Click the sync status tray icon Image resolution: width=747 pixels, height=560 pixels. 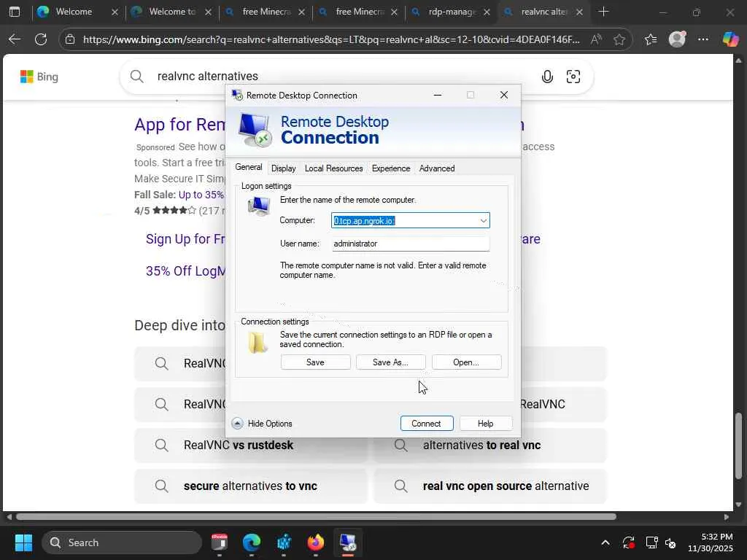click(628, 542)
